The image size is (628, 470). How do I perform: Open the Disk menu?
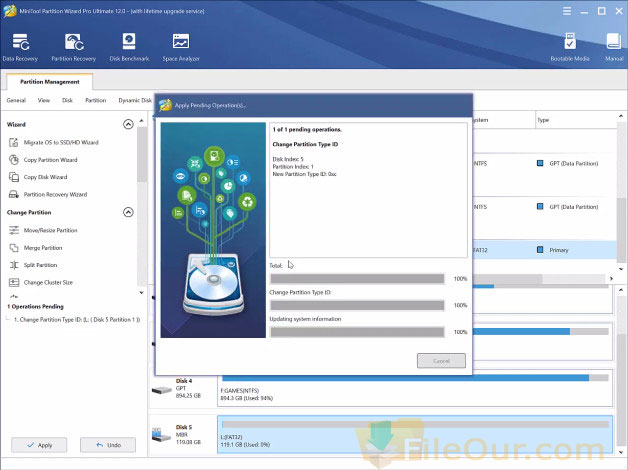(67, 100)
